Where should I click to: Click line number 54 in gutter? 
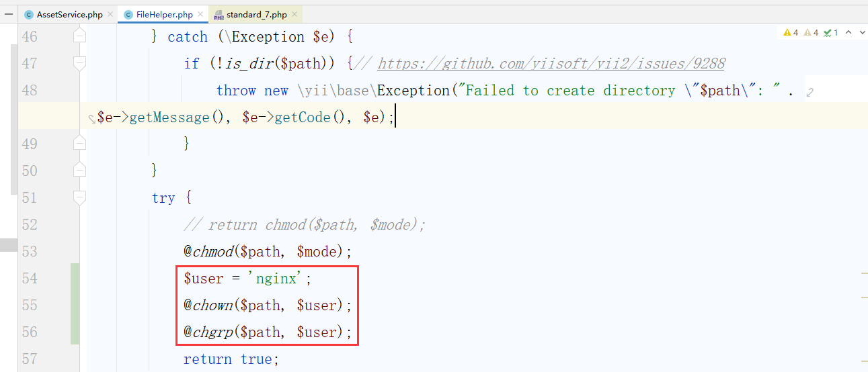(x=30, y=278)
